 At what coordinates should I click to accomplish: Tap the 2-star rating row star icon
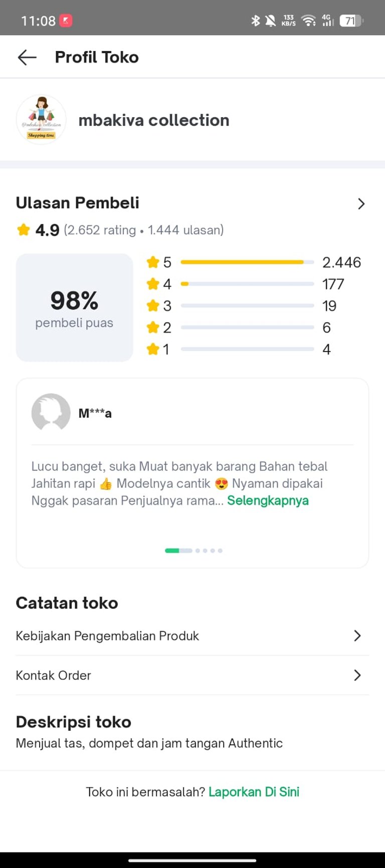(x=153, y=328)
